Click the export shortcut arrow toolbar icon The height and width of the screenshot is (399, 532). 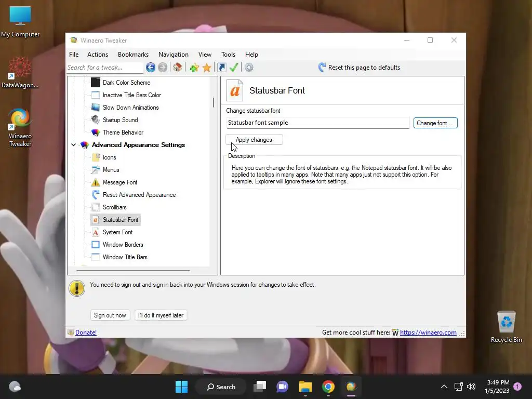(221, 68)
